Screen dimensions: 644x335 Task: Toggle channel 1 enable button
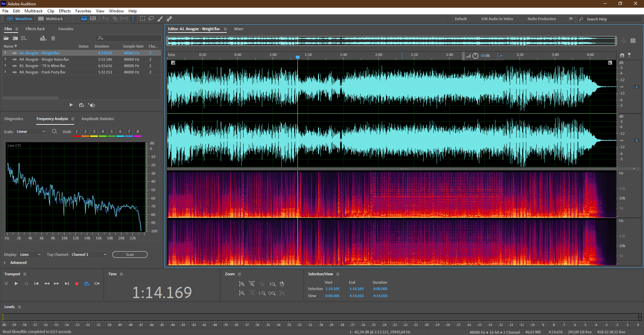tap(636, 87)
